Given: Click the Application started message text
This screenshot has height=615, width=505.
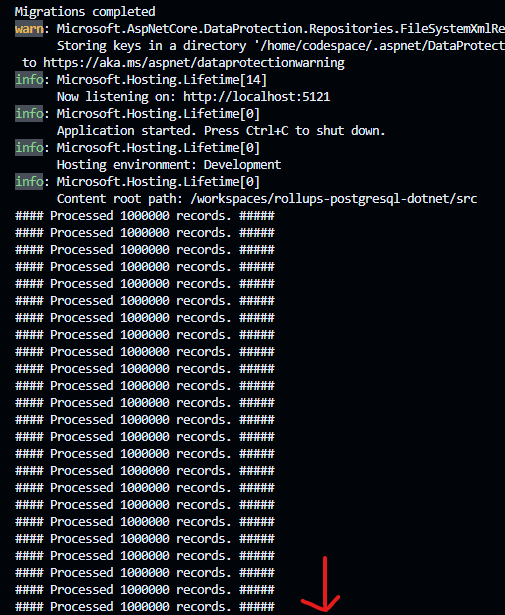Looking at the screenshot, I should [221, 131].
